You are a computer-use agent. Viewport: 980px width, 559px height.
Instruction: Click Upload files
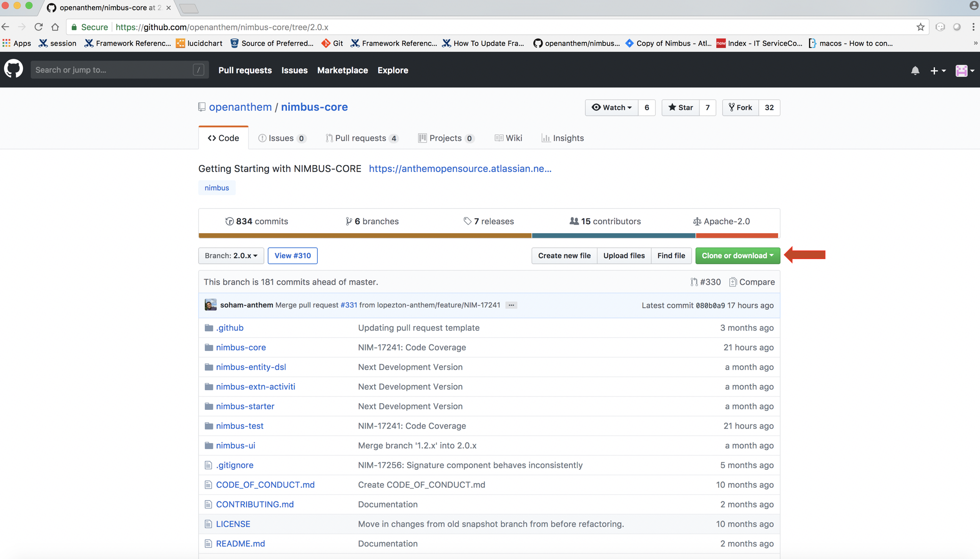[624, 255]
